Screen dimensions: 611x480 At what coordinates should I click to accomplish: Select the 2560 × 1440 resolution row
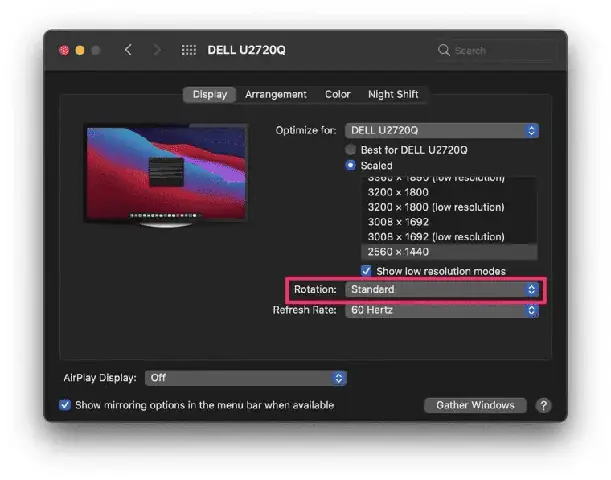(x=449, y=252)
